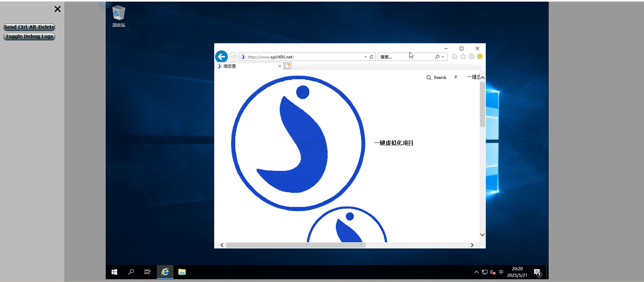This screenshot has height=282, width=644.
Task: Open the Windows Start menu
Action: [x=114, y=272]
